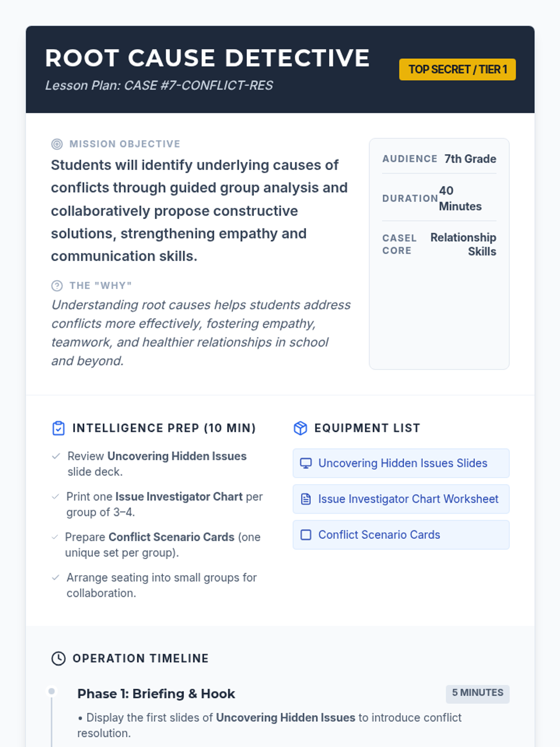The height and width of the screenshot is (747, 560).
Task: Click the monitor icon in the slides link
Action: tap(306, 463)
